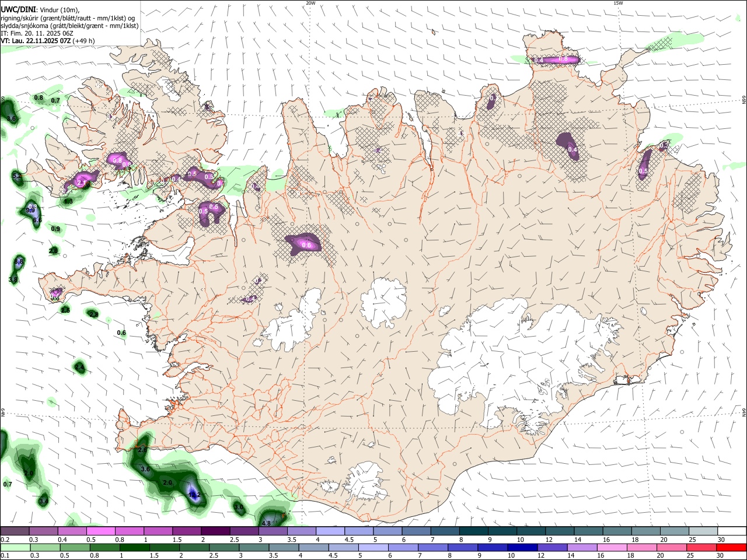Select the darkest green 1 swatch in lower scale
This screenshot has height=560, width=747.
pyautogui.click(x=135, y=547)
